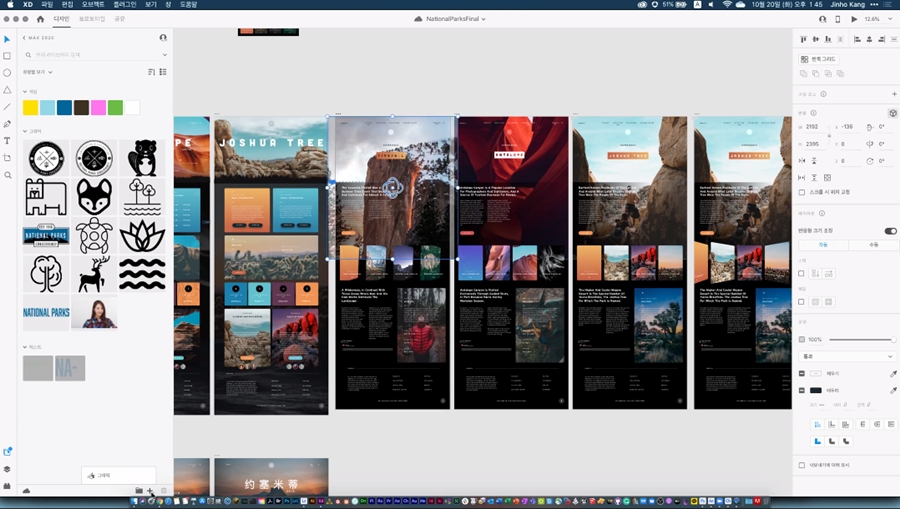Select the pink color swatch
Viewport: 900px width, 509px height.
click(98, 107)
